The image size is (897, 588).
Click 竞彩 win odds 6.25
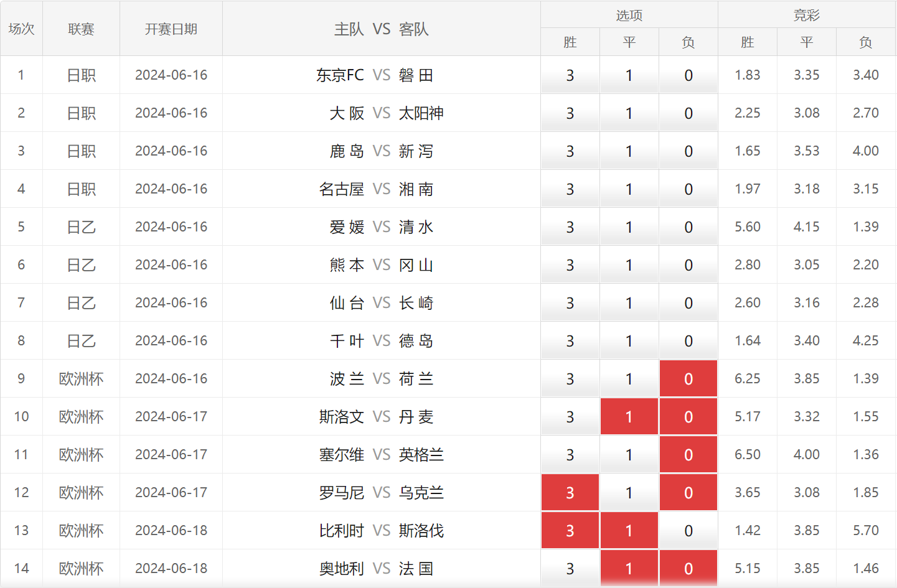pyautogui.click(x=748, y=379)
